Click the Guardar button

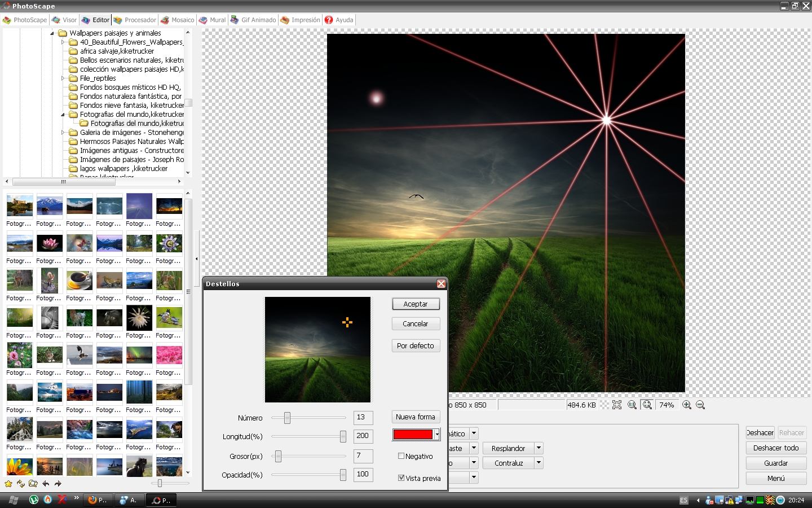[776, 463]
